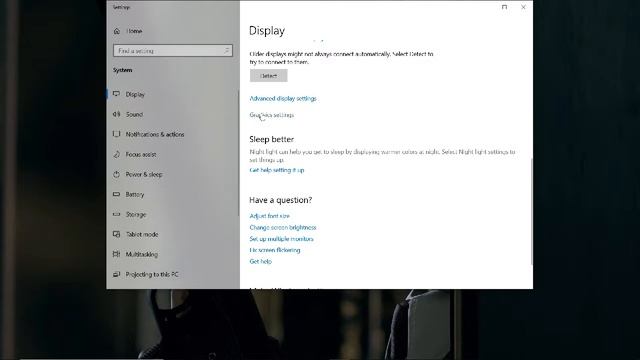Click the sidebar vertical scrollbar

tap(238, 153)
